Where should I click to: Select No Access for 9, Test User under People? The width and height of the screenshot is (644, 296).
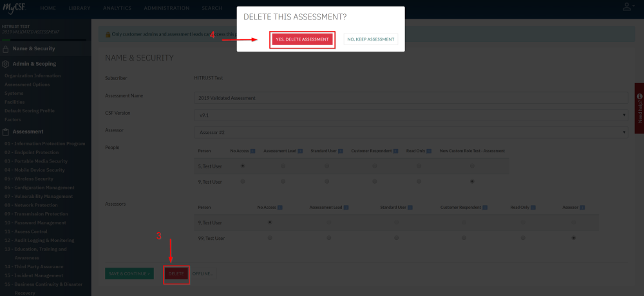click(x=243, y=181)
